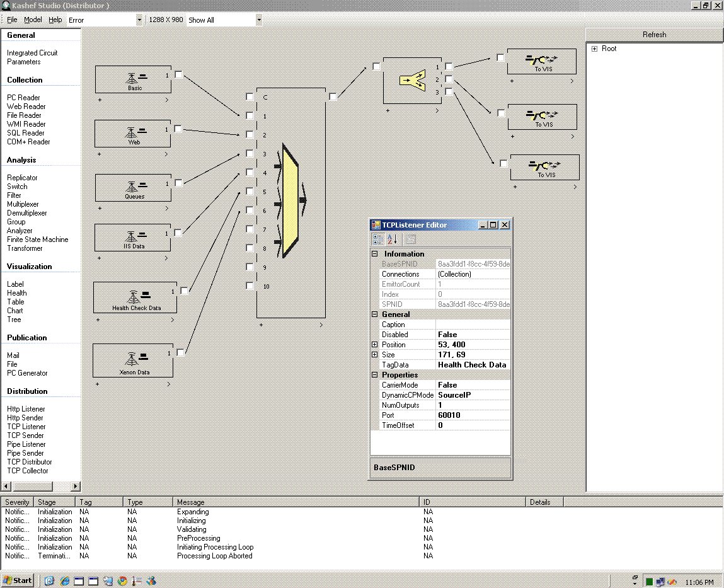Toggle multiplexer input checkbox 10
Viewport: 724px width, 588px height.
point(250,286)
